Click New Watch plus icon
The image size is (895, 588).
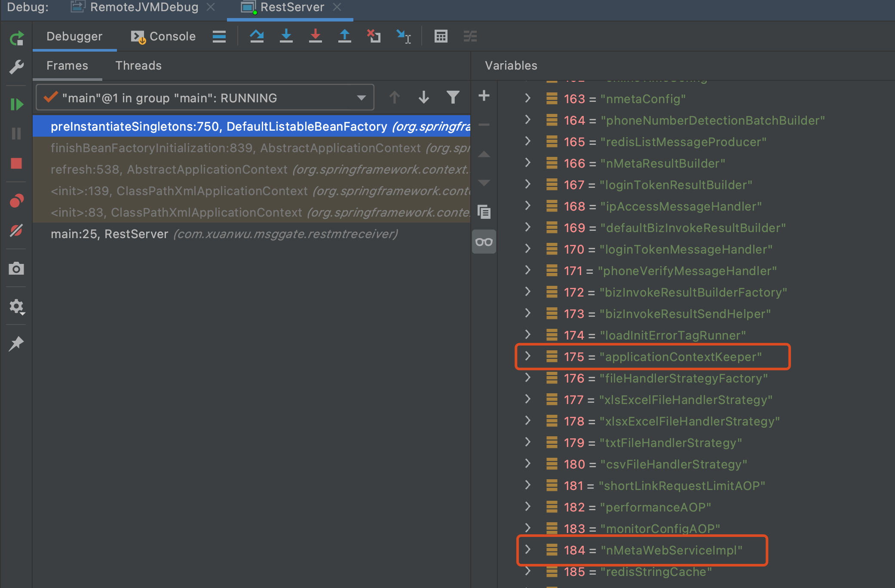pyautogui.click(x=484, y=95)
